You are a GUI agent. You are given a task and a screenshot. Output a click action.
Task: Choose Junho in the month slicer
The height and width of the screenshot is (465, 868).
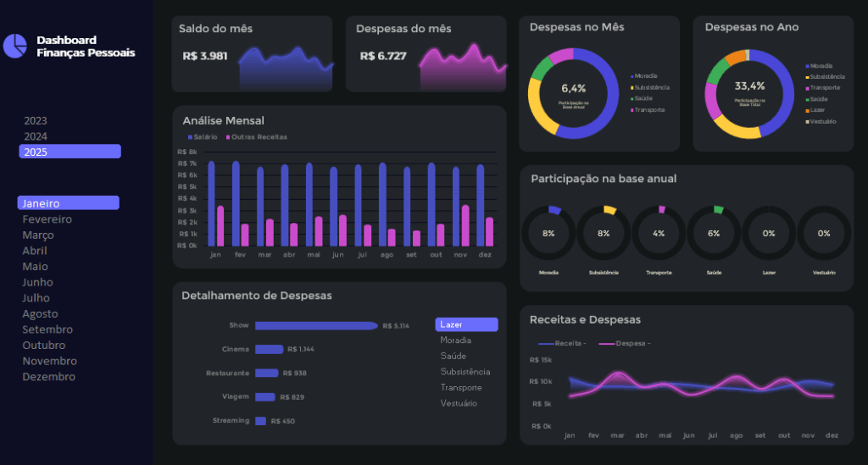37,282
